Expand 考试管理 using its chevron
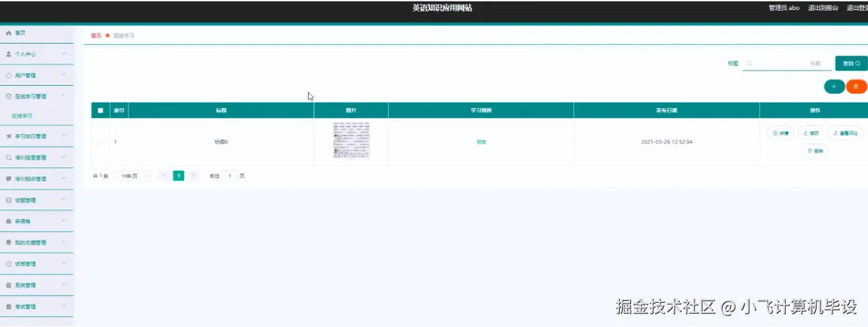The height and width of the screenshot is (327, 868). point(64,307)
